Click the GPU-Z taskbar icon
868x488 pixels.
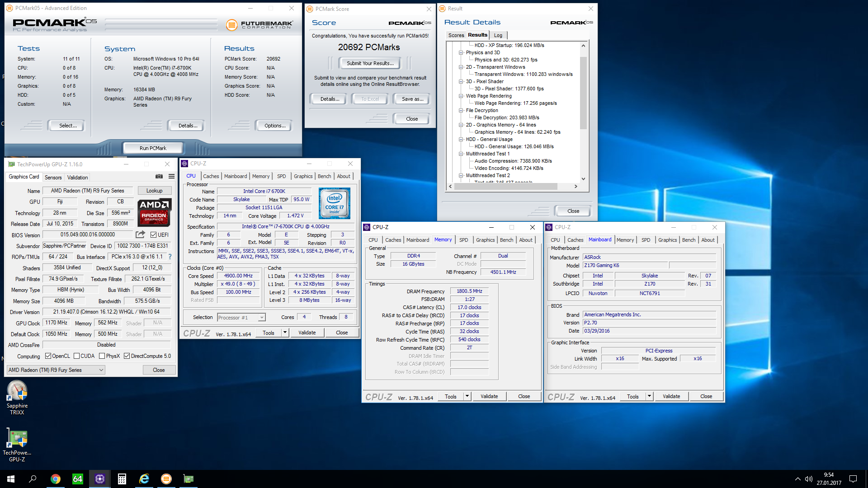point(189,479)
